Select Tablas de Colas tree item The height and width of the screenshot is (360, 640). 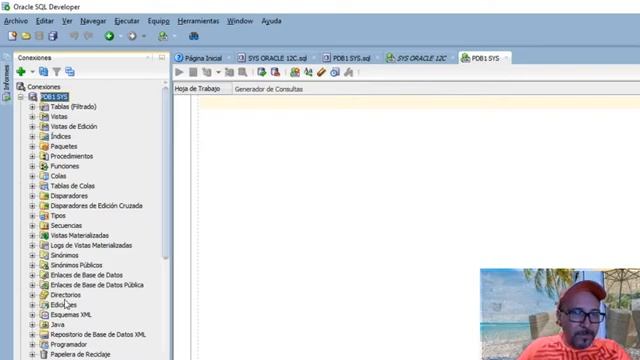73,186
